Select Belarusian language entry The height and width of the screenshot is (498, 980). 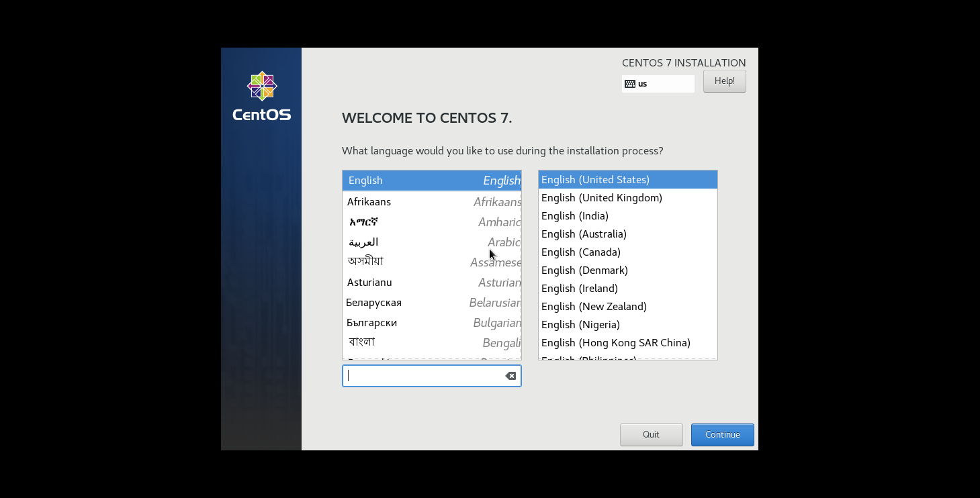432,303
